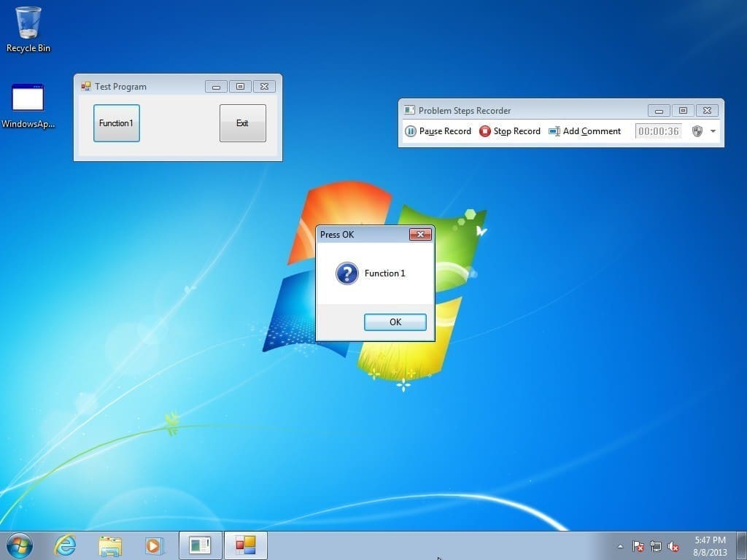Select the Problem Steps Recorder taskbar icon

click(200, 545)
